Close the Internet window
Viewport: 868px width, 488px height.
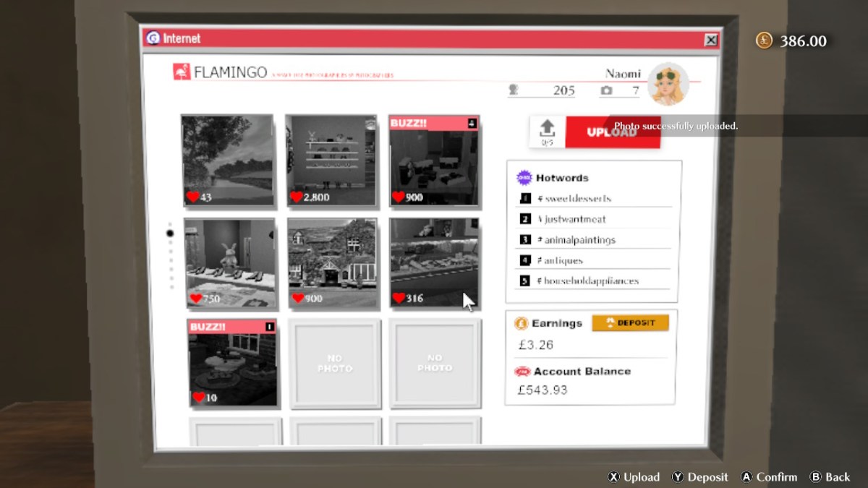pyautogui.click(x=711, y=40)
